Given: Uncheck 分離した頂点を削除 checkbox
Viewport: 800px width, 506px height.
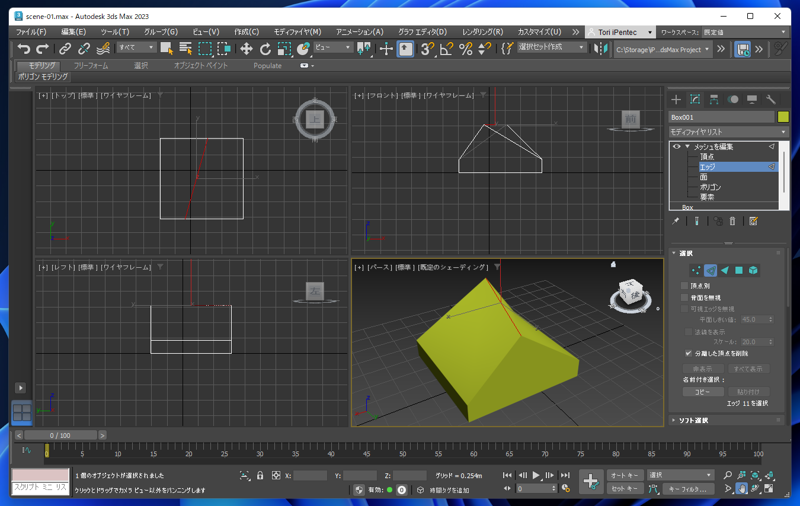Looking at the screenshot, I should pyautogui.click(x=688, y=353).
